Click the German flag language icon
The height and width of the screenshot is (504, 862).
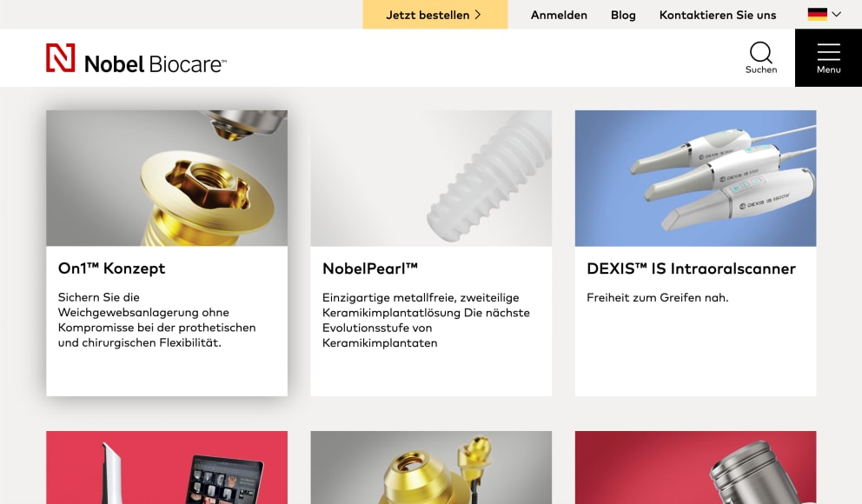818,14
